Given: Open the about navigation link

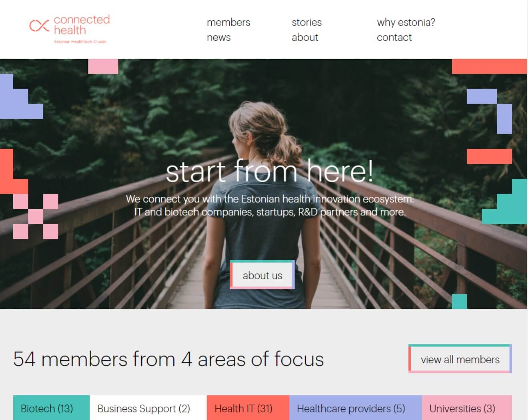Looking at the screenshot, I should [305, 38].
